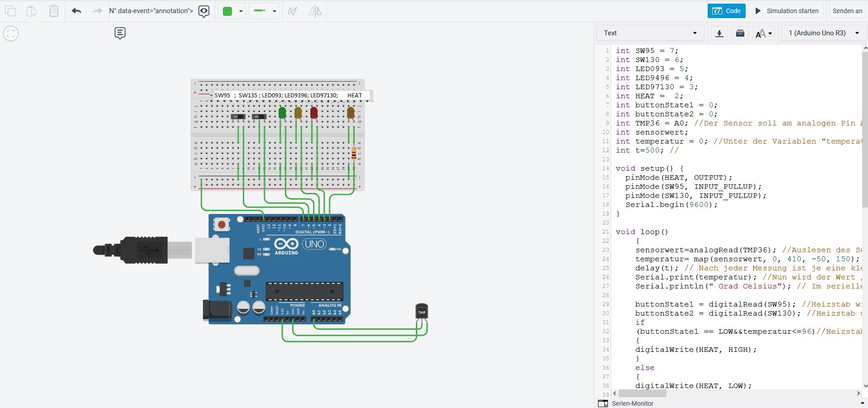Click the vertical code scrollbar
Viewport: 868px width, 408px height.
point(865,129)
